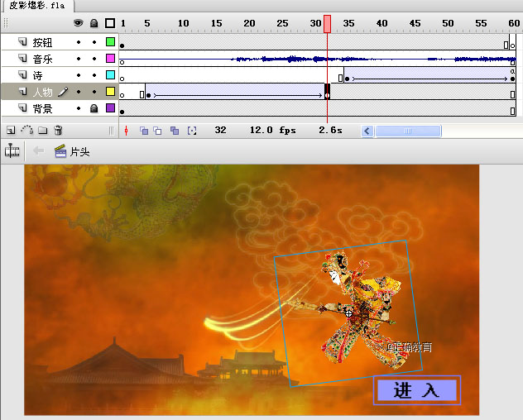This screenshot has height=420, width=523.
Task: Click green outline swatch of 按钮 layer
Action: pos(110,41)
